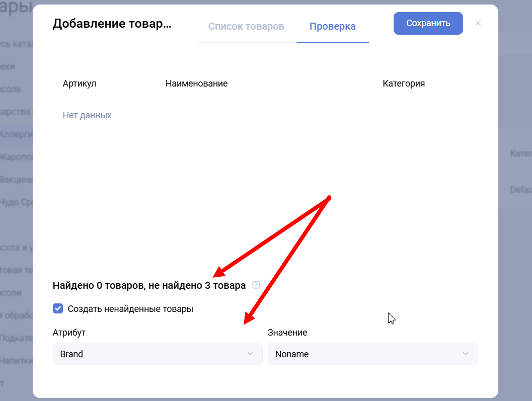Select Напитки category in background sidebar
The width and height of the screenshot is (532, 401).
pos(16,360)
